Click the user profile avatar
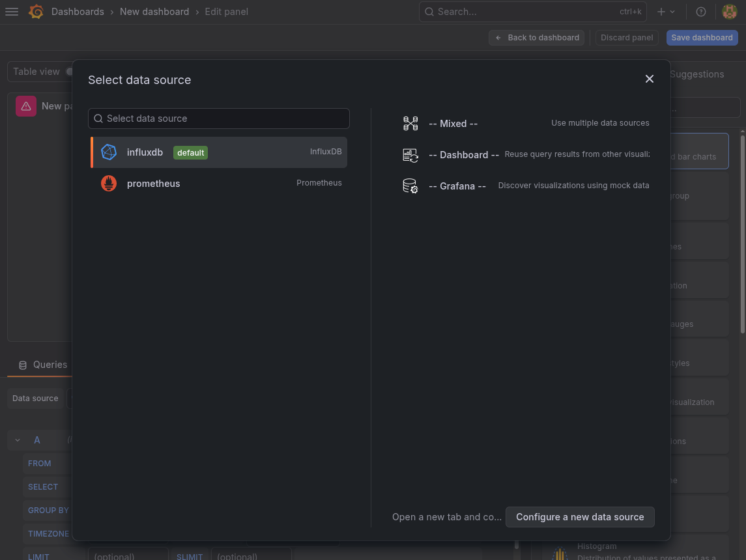Image resolution: width=746 pixels, height=560 pixels. click(729, 11)
